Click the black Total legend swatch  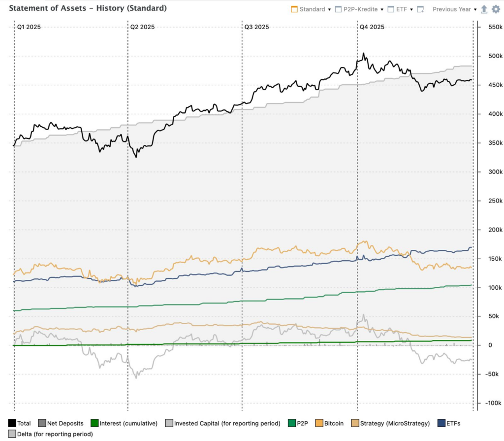[12, 423]
